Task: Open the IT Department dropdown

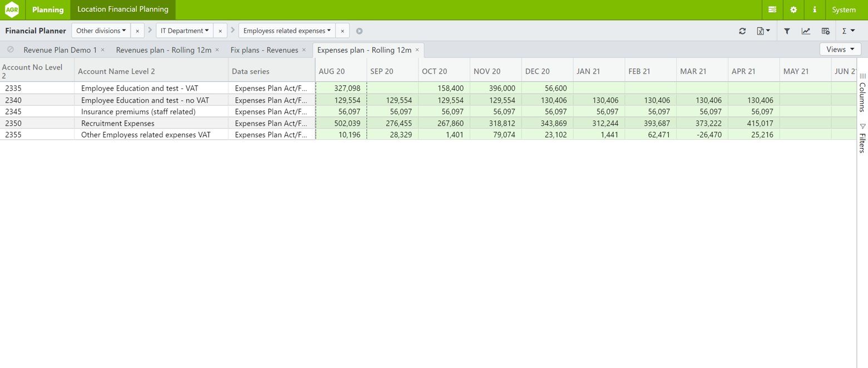Action: click(184, 31)
